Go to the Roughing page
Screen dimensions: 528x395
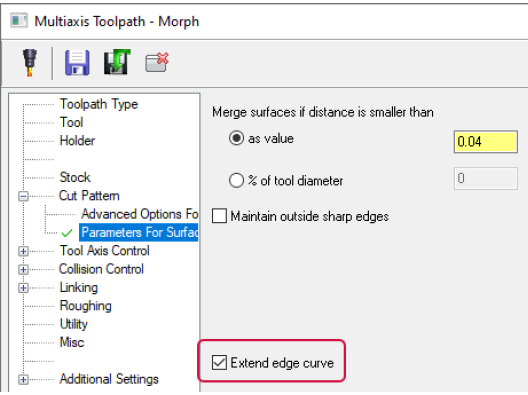pos(86,306)
